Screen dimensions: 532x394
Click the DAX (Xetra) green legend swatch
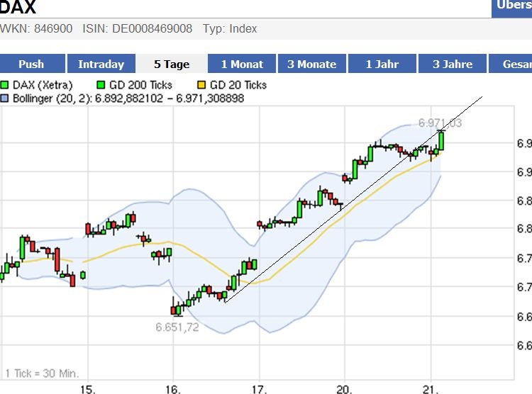click(x=5, y=85)
